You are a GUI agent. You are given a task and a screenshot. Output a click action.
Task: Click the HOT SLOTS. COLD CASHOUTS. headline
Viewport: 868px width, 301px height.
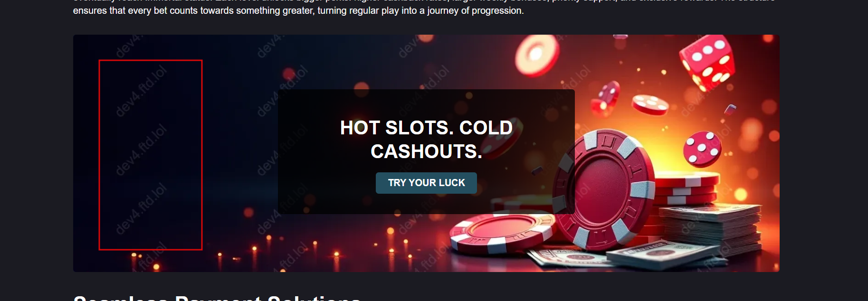click(x=426, y=140)
